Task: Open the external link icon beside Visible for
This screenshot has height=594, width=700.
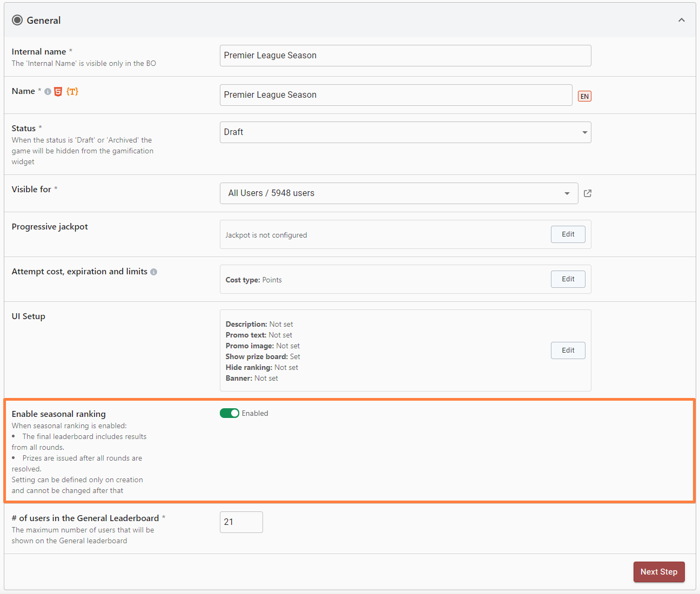Action: coord(588,193)
